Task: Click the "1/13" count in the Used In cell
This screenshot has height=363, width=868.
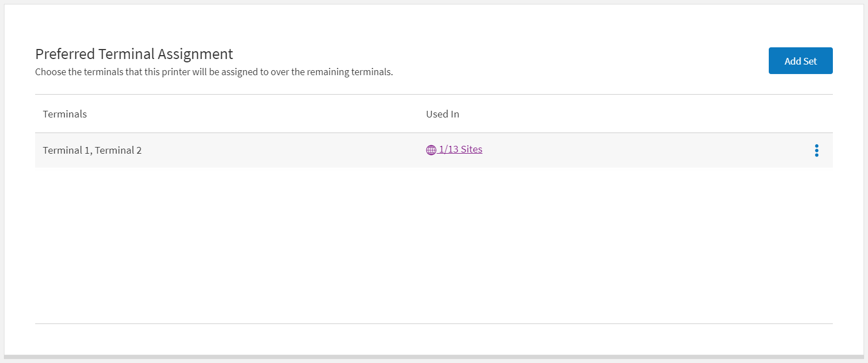Action: tap(449, 149)
